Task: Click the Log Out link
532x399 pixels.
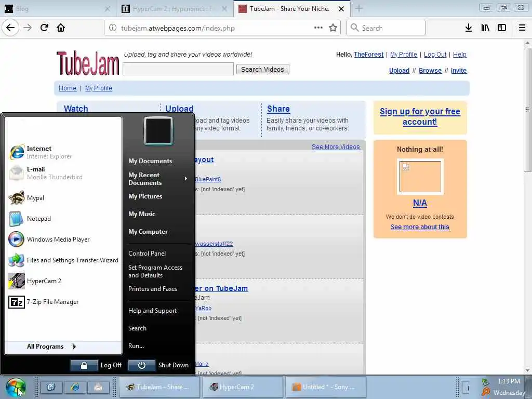Action: [435, 55]
